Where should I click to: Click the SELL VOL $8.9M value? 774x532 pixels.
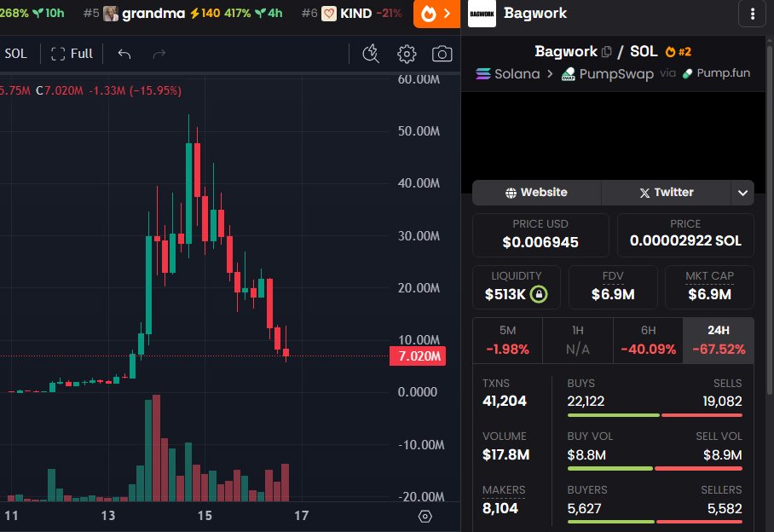pos(722,455)
